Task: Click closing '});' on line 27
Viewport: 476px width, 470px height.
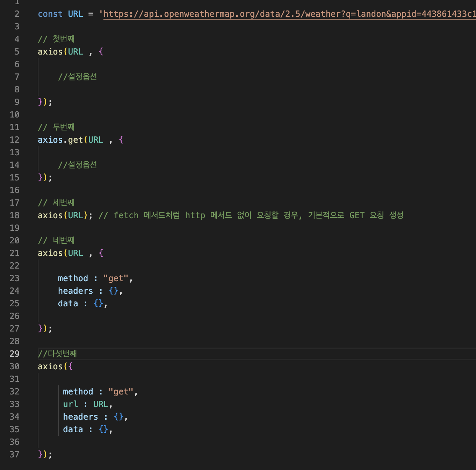Action: [x=45, y=328]
